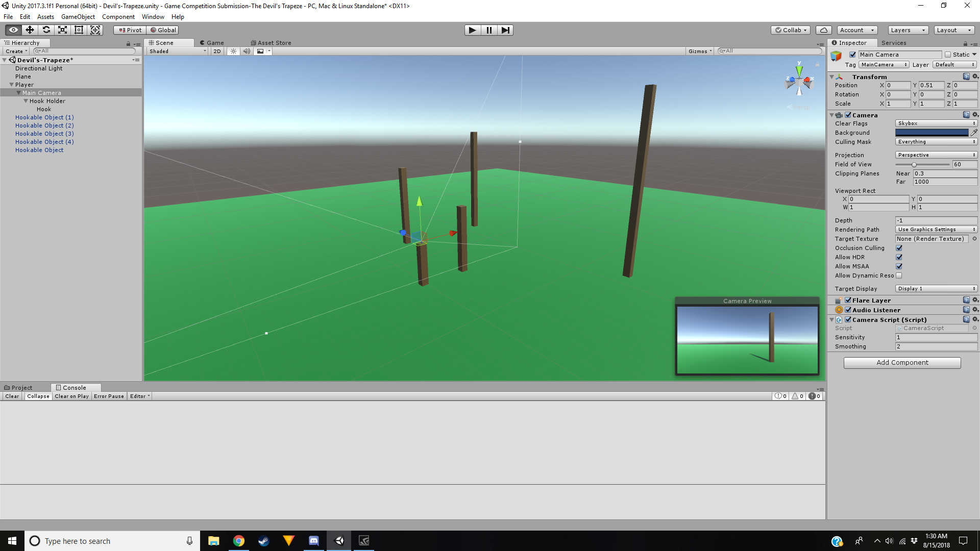Select the Scale tool icon
The width and height of the screenshot is (980, 551).
click(x=62, y=30)
